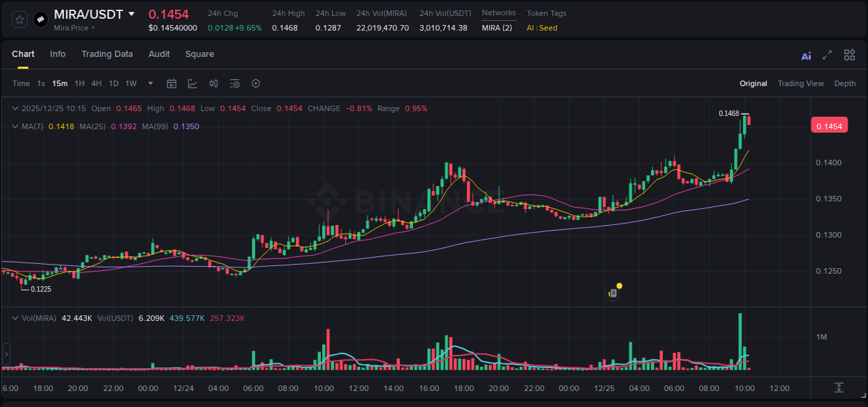The image size is (868, 407).
Task: Open chart settings via the hexagon icon
Action: coord(256,83)
